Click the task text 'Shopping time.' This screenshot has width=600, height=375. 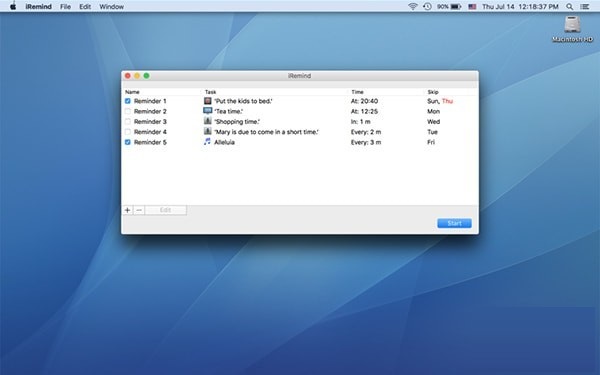pyautogui.click(x=237, y=122)
